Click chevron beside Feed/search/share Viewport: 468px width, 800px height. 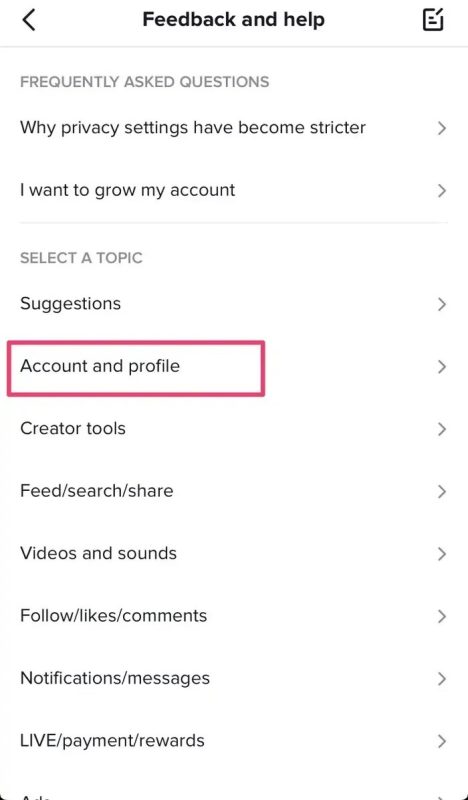(x=442, y=491)
